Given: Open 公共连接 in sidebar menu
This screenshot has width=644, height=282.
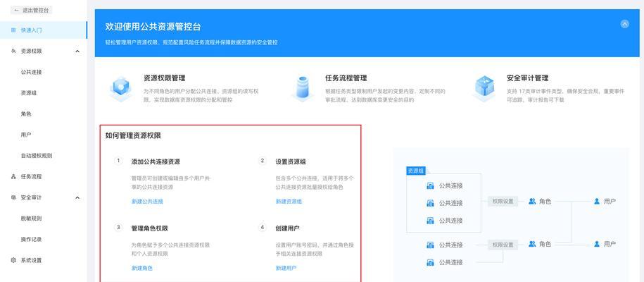Looking at the screenshot, I should (31, 72).
